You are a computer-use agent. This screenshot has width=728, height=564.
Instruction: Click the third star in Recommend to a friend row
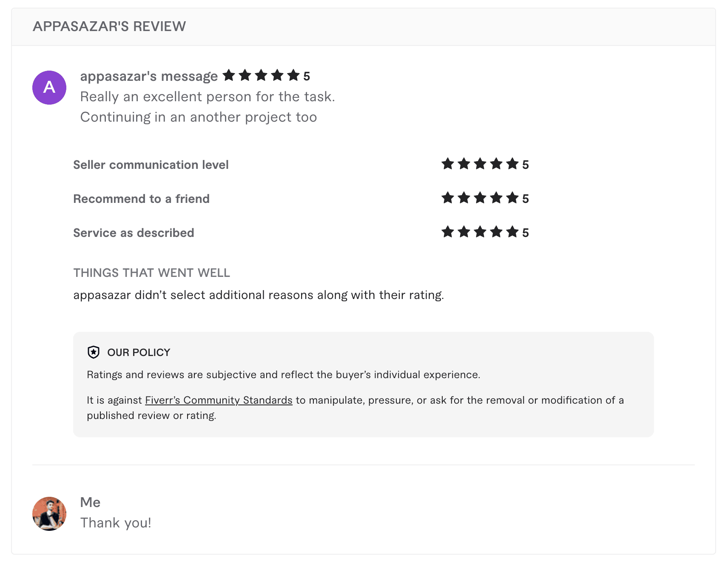pos(480,198)
